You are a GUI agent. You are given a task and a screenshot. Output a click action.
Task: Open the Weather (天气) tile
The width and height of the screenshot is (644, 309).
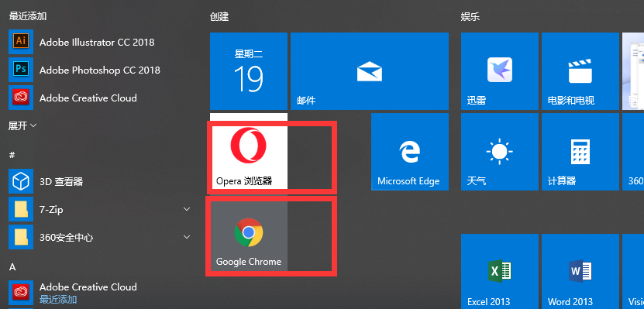click(499, 152)
